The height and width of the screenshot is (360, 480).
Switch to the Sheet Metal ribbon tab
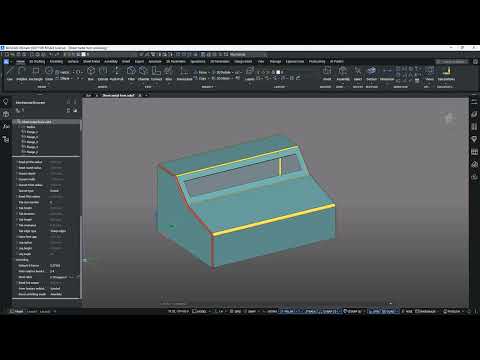tap(91, 62)
